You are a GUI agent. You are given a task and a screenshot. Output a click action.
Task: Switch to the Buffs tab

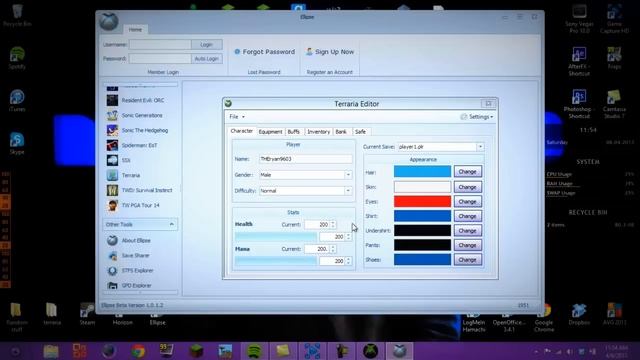(293, 132)
